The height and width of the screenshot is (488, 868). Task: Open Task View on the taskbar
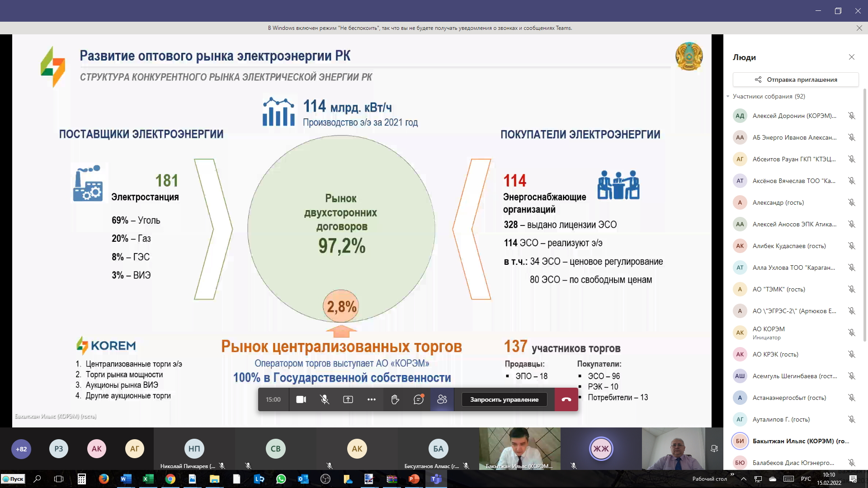tap(59, 479)
